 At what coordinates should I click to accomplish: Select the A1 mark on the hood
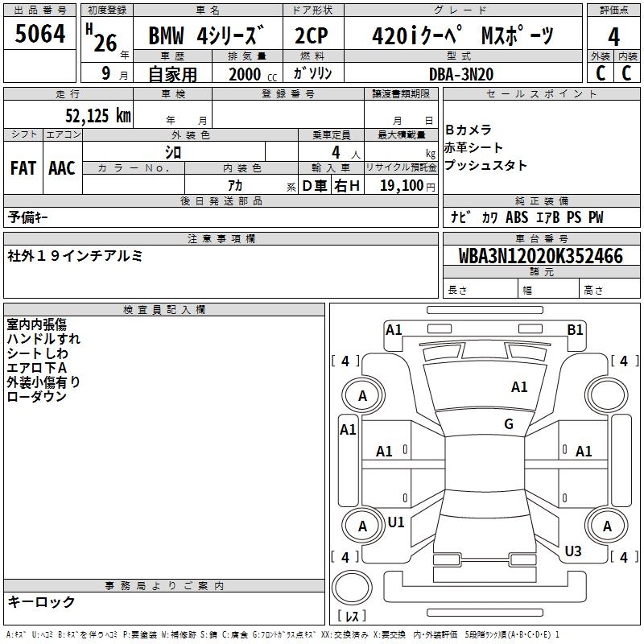(x=519, y=387)
